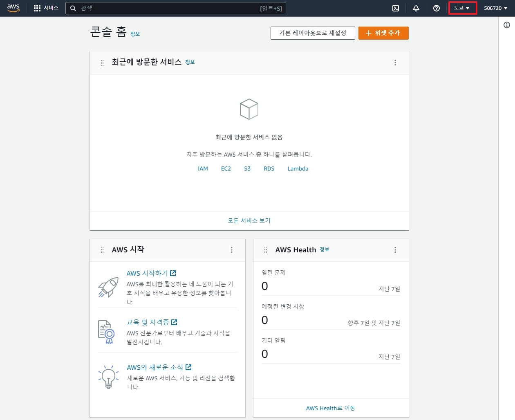Viewport: 515px width, 420px height.
Task: Open 정보 link next to 콘솔 홈
Action: 135,34
